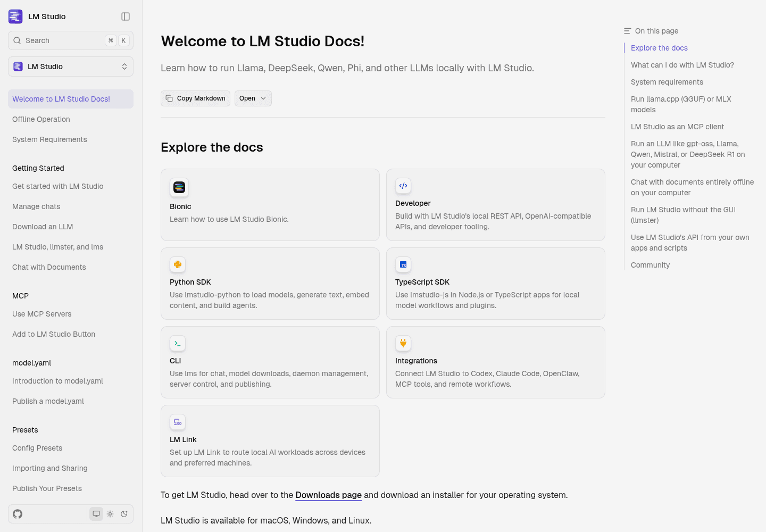Screen dimensions: 766x532
Task: Go to What can I do with LM Studio?
Action: [682, 65]
